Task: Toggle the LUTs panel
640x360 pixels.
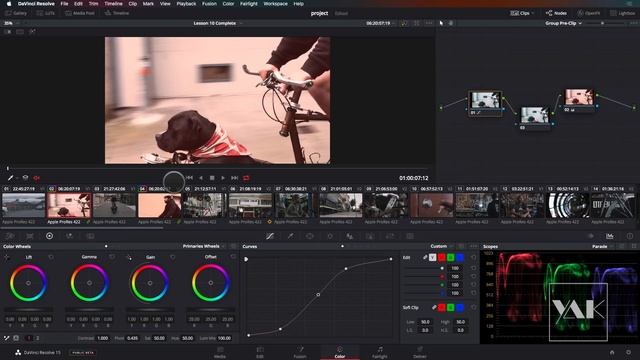Action: [46, 13]
